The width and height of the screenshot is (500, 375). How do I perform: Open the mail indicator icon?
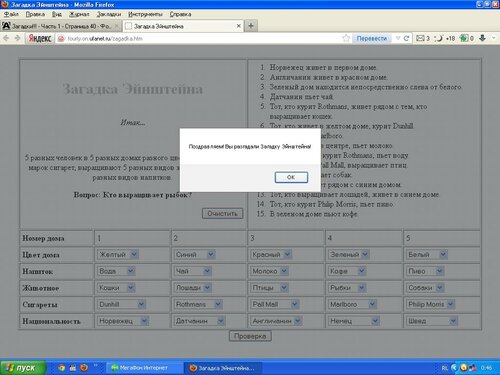[x=423, y=38]
